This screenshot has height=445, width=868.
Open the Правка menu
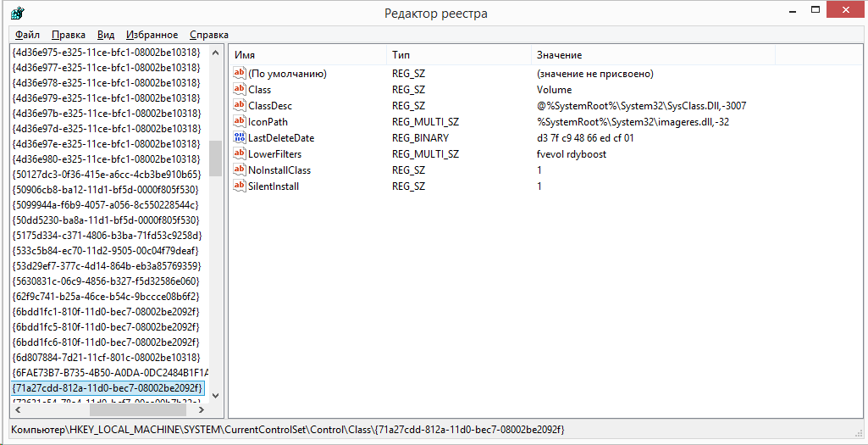(68, 35)
